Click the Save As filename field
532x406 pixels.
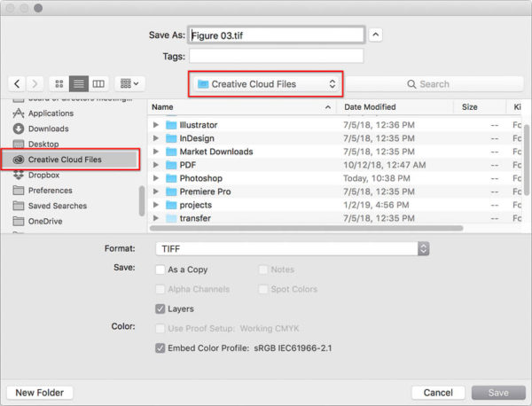(277, 35)
